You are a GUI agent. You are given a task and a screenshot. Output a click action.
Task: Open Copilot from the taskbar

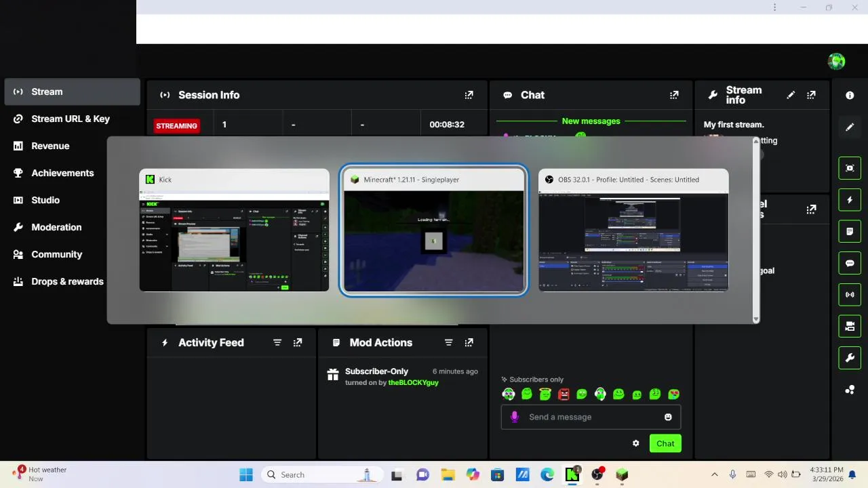click(473, 474)
